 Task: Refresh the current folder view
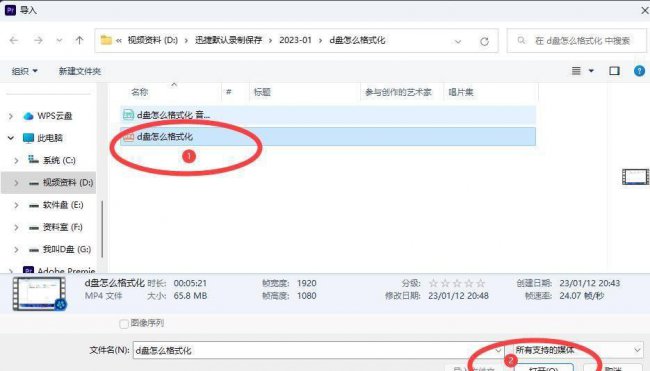484,41
